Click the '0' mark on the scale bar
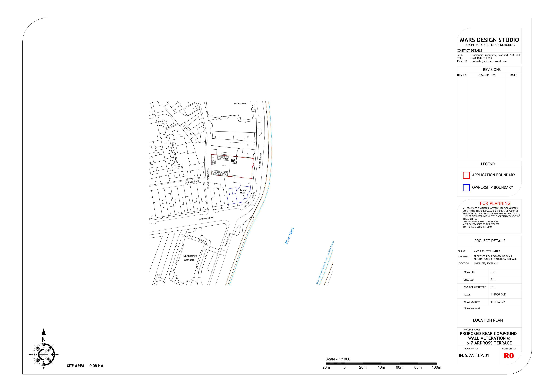 coord(344,367)
